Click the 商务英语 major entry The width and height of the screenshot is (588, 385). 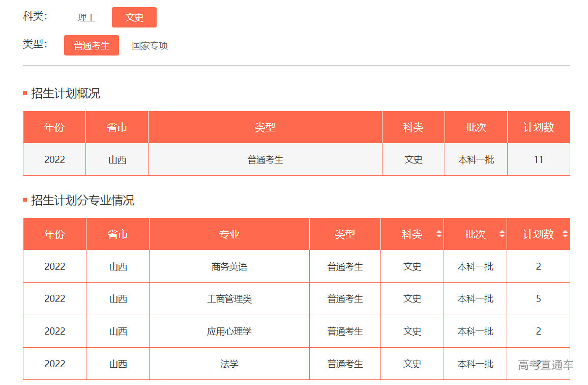[228, 266]
